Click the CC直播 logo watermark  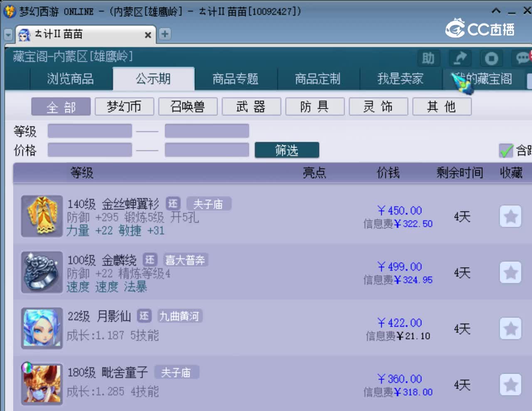481,27
